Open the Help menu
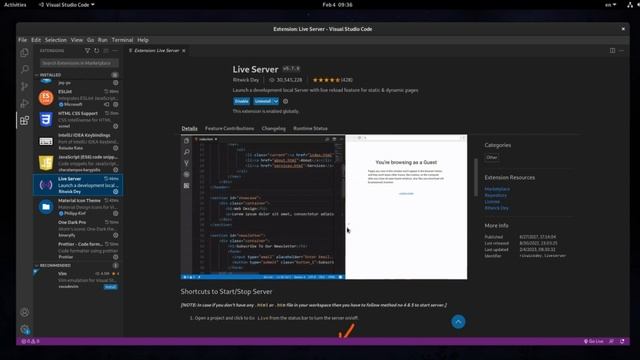Screen dimensions: 640x360 [143, 40]
